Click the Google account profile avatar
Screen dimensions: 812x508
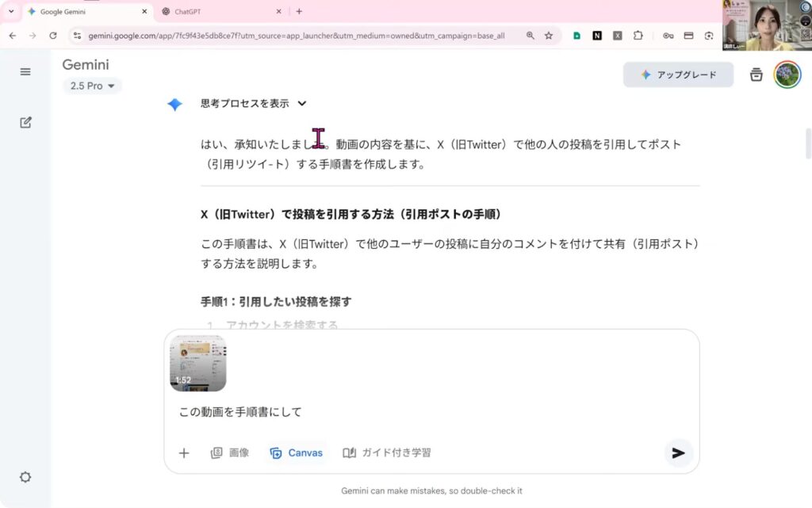click(x=787, y=74)
